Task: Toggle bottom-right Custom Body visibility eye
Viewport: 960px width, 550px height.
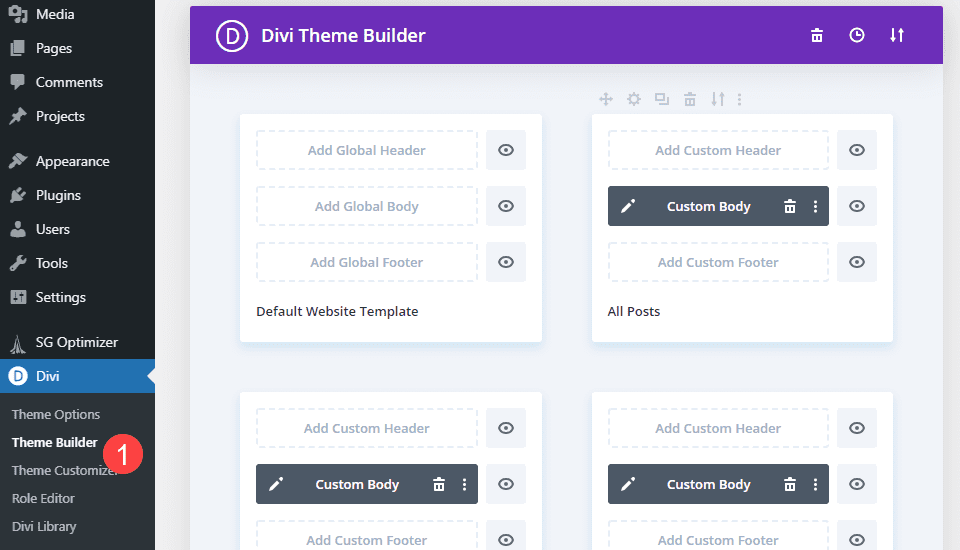Action: (x=857, y=484)
